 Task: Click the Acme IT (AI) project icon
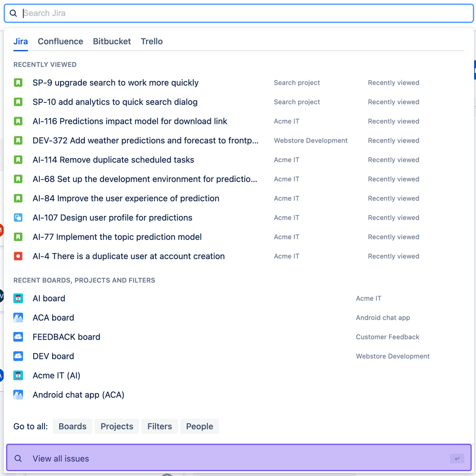(18, 375)
